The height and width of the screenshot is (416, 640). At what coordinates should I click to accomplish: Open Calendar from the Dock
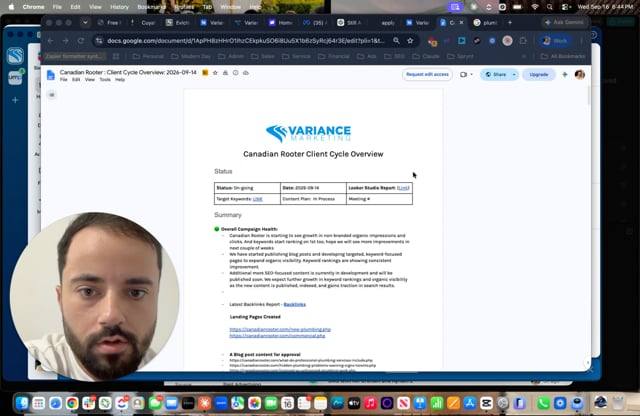point(287,403)
